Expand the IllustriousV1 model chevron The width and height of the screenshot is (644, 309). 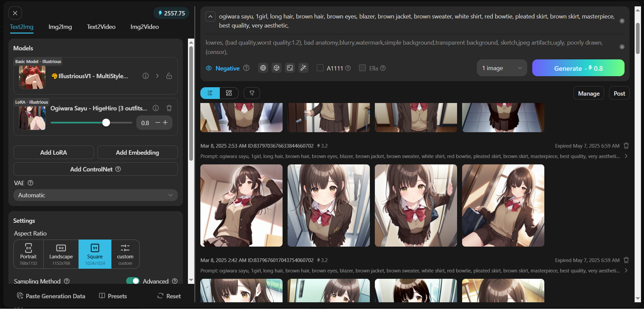157,76
